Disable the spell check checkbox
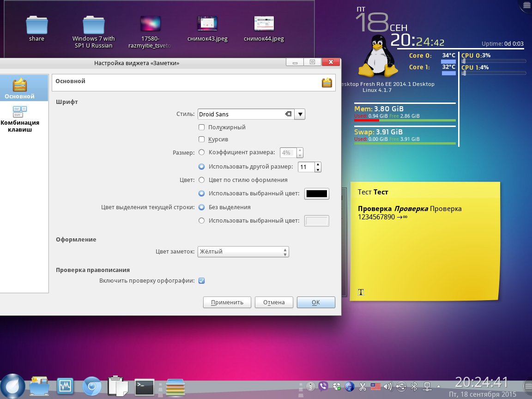This screenshot has height=399, width=532. click(x=201, y=281)
